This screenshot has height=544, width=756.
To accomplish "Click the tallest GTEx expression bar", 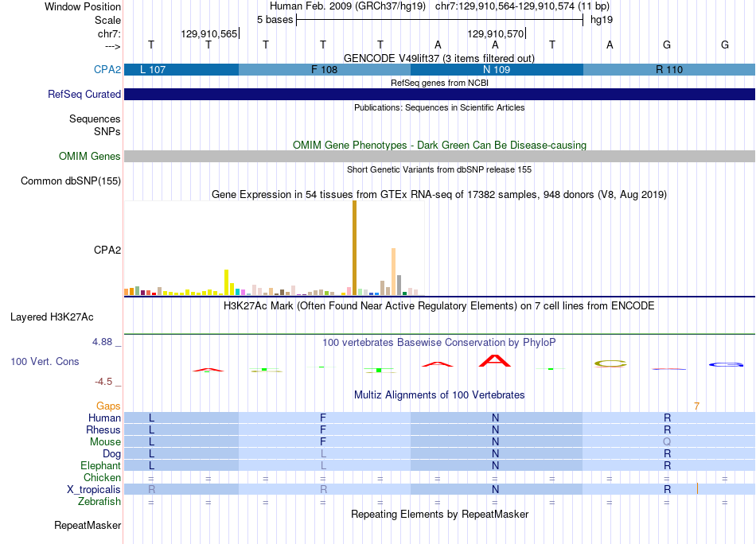I will [x=354, y=247].
